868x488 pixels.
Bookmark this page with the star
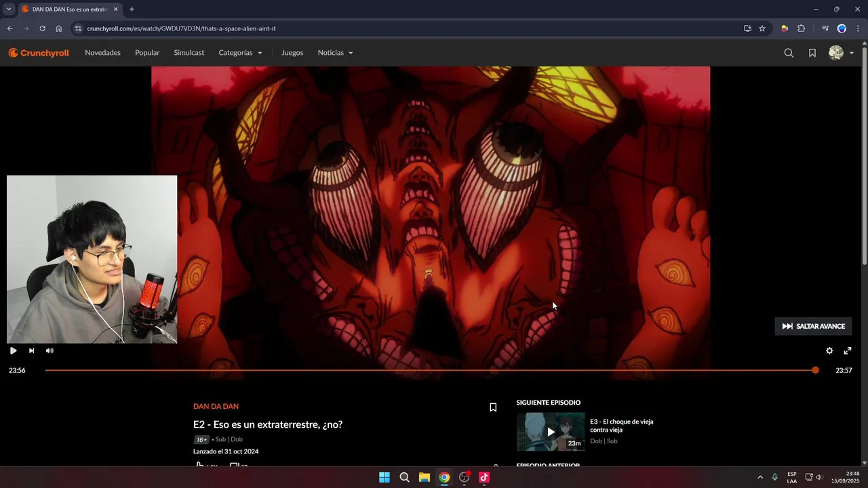(762, 28)
